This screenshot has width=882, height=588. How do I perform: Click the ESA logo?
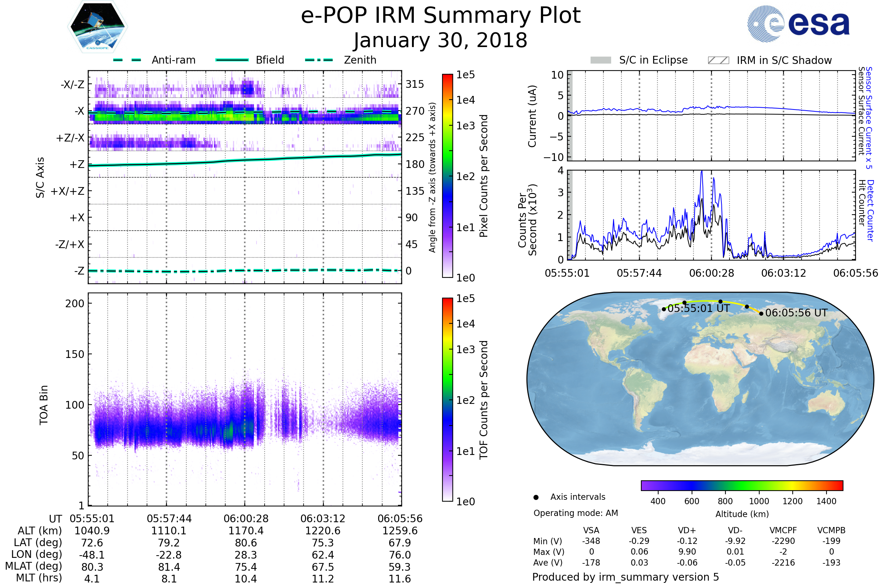click(x=798, y=23)
